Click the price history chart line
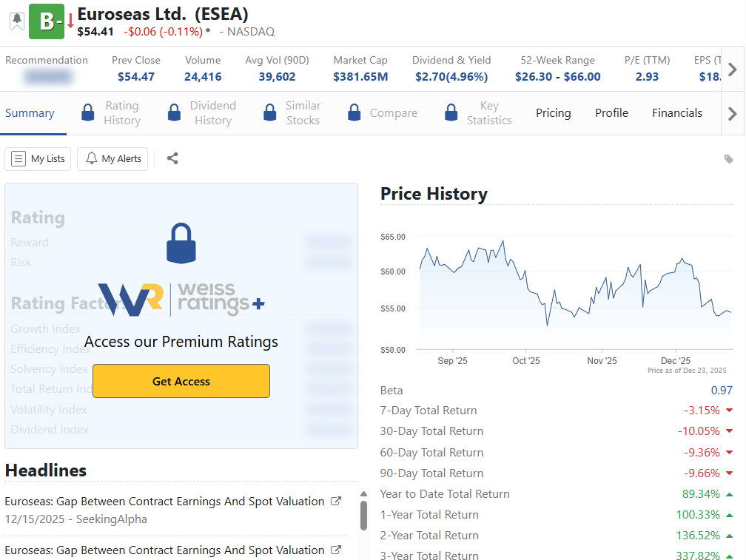 click(x=525, y=283)
